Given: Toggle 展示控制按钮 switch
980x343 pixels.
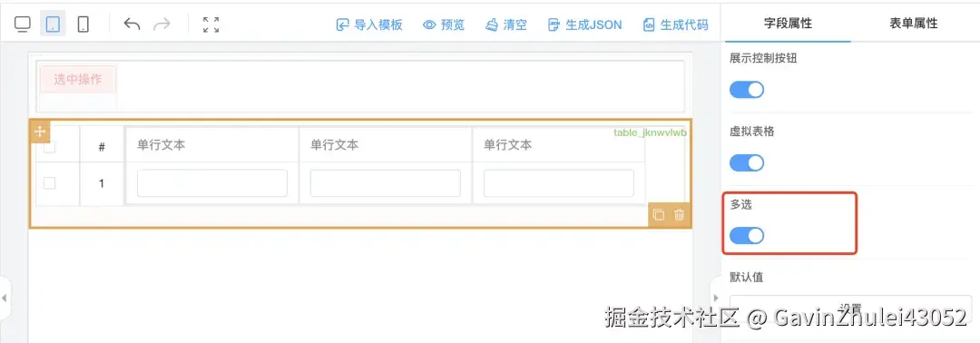Looking at the screenshot, I should click(747, 90).
